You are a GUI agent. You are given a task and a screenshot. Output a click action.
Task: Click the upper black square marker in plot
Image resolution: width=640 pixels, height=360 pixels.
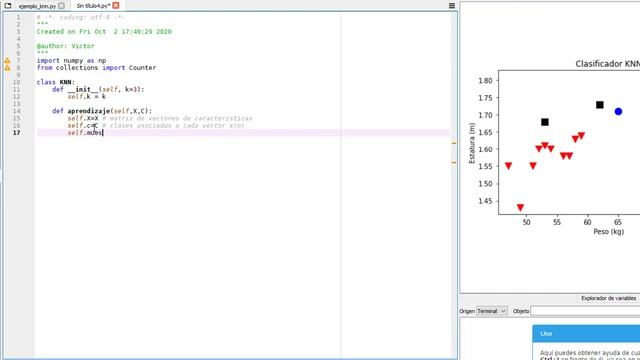coord(600,105)
